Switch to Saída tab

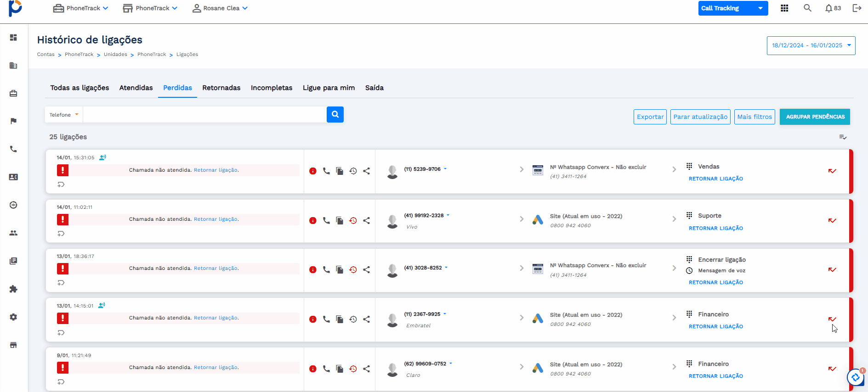point(374,88)
